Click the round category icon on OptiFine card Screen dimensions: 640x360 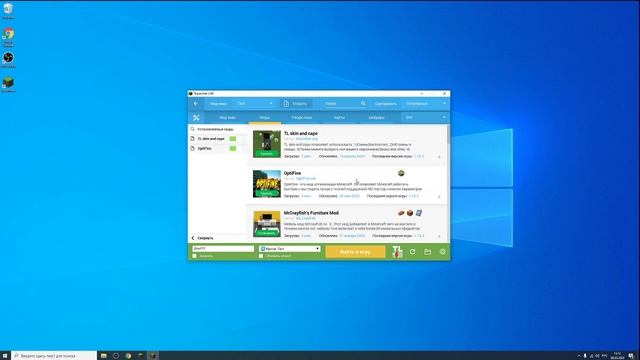coord(401,173)
